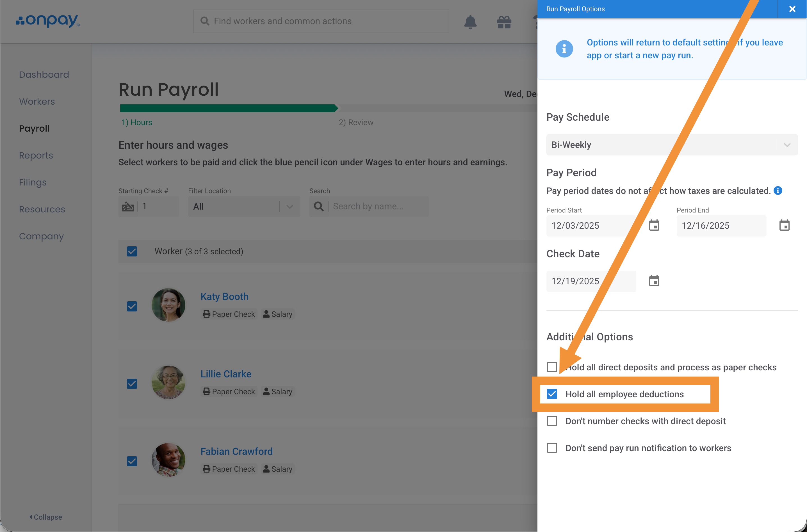This screenshot has height=532, width=807.
Task: Check Don't send pay run notification
Action: coord(552,448)
